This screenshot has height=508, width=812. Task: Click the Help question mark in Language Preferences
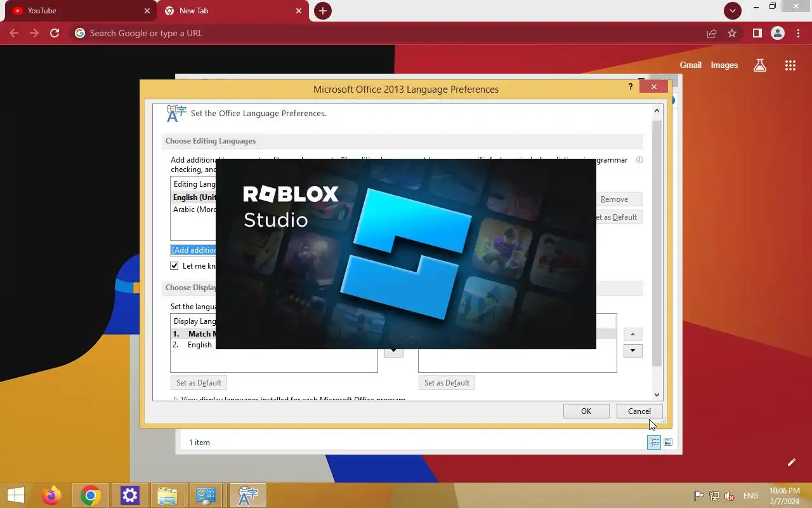coord(630,87)
